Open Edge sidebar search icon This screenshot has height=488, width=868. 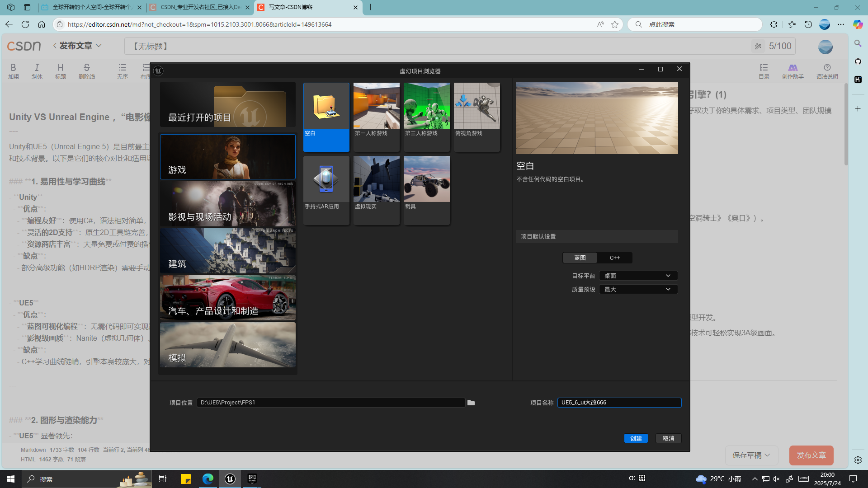point(858,43)
